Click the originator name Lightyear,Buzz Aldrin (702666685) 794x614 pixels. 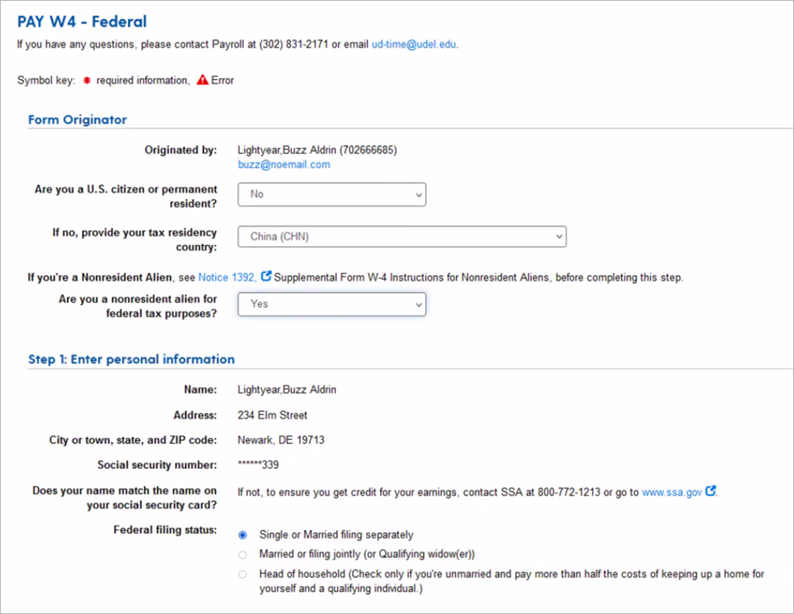click(x=317, y=150)
